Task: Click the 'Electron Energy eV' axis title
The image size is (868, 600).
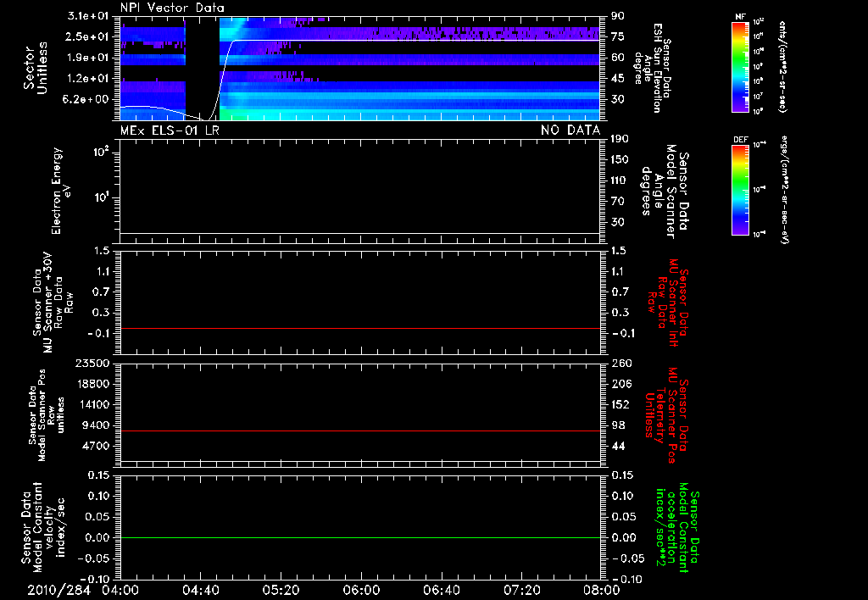Action: [x=61, y=191]
